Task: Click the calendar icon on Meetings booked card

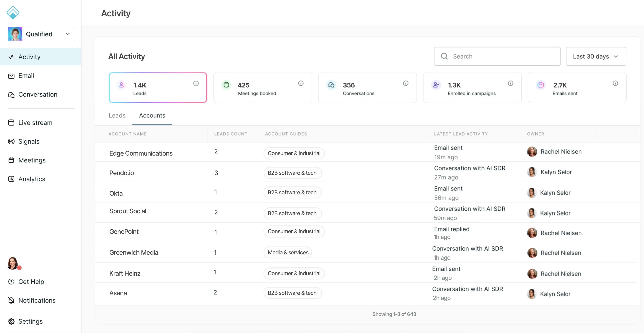Action: pyautogui.click(x=226, y=85)
